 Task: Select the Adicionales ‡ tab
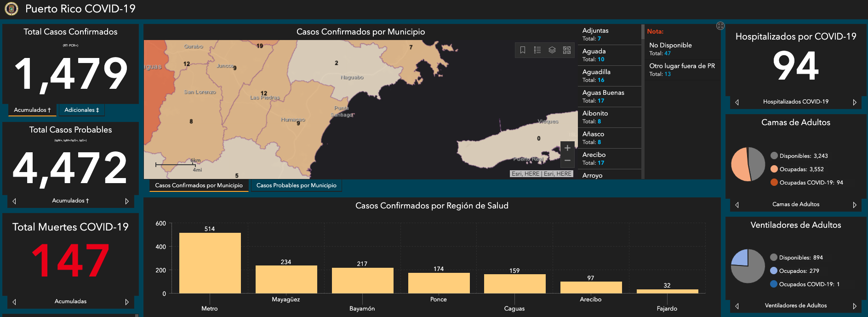[x=82, y=110]
